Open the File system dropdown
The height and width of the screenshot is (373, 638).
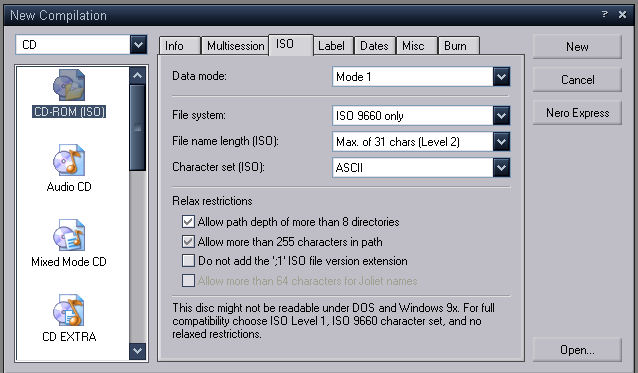(x=501, y=116)
